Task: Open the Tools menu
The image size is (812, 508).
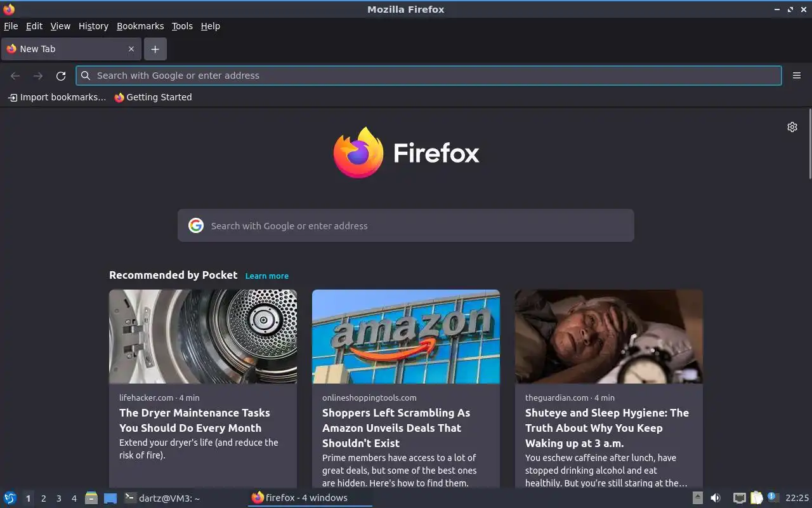Action: (182, 26)
